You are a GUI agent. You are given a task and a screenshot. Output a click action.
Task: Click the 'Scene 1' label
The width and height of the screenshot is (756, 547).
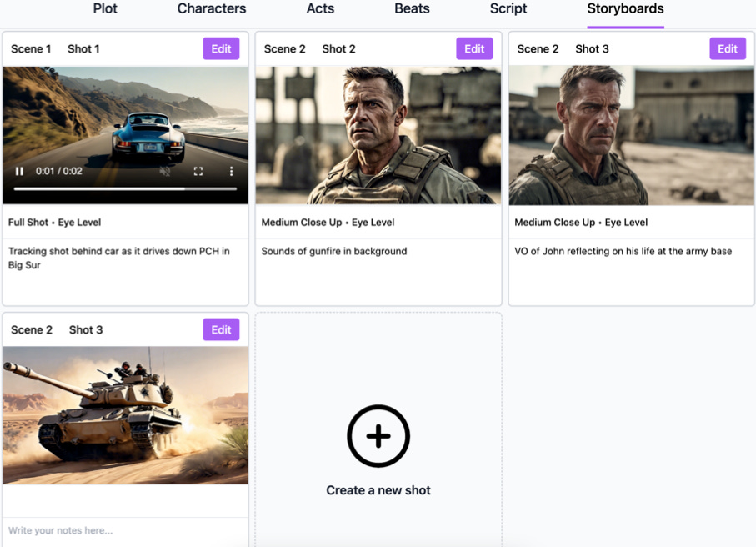(x=31, y=48)
